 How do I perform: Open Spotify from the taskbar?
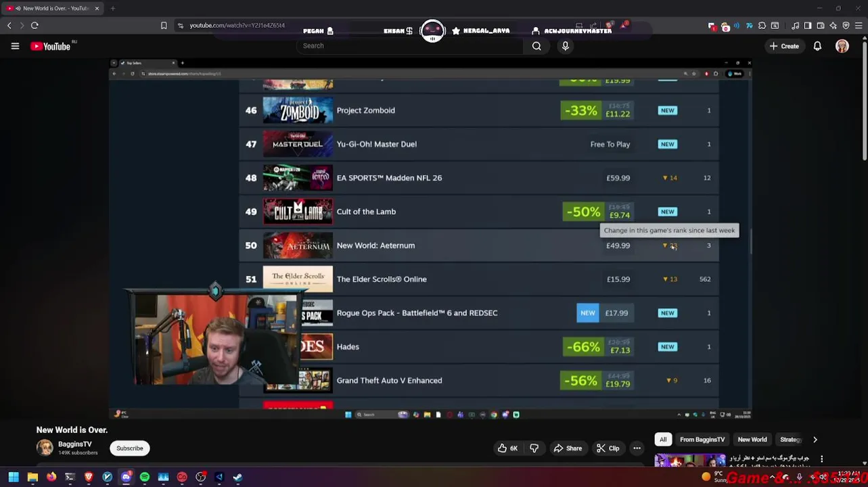145,477
